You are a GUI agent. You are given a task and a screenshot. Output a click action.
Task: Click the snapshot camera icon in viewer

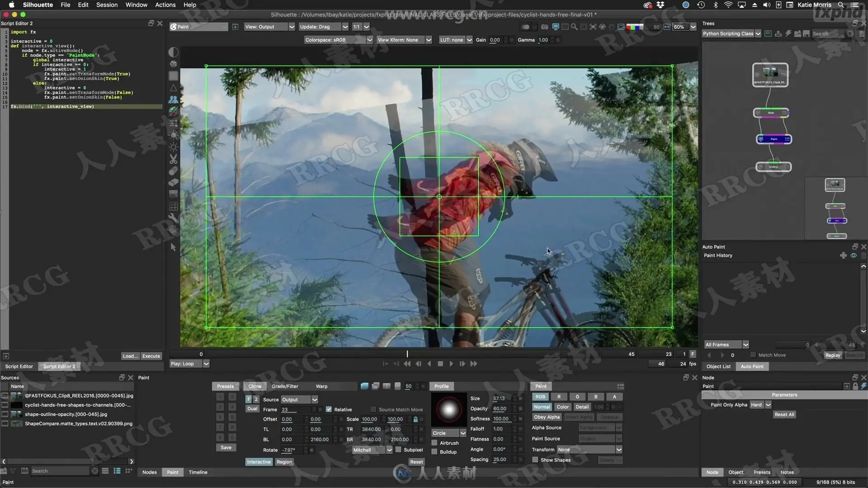click(x=544, y=27)
